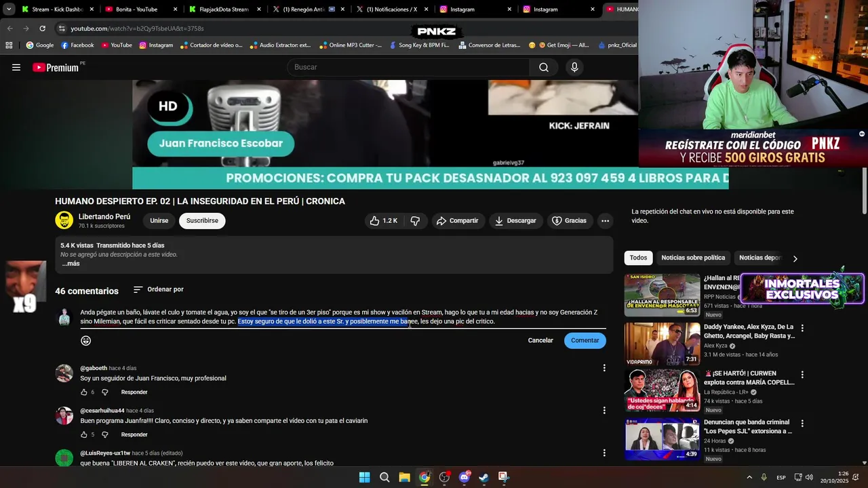Open options menu for @LuisReyes-ux1tw's comment
Viewport: 868px width, 488px height.
click(x=604, y=453)
